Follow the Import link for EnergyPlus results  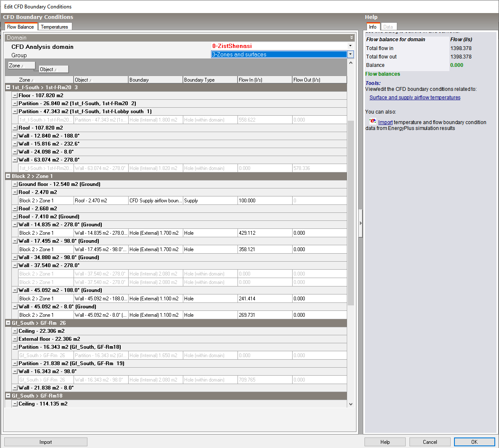(385, 122)
